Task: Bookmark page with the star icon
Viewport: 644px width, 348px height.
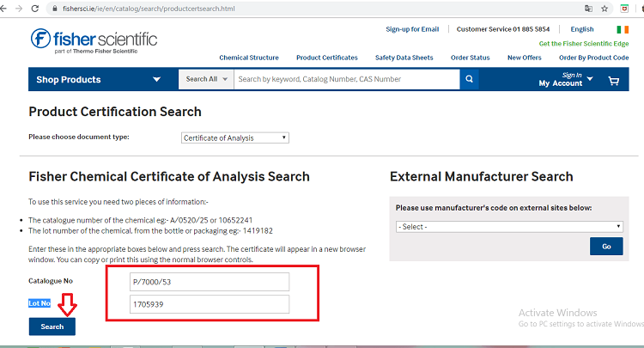Action: tap(605, 9)
